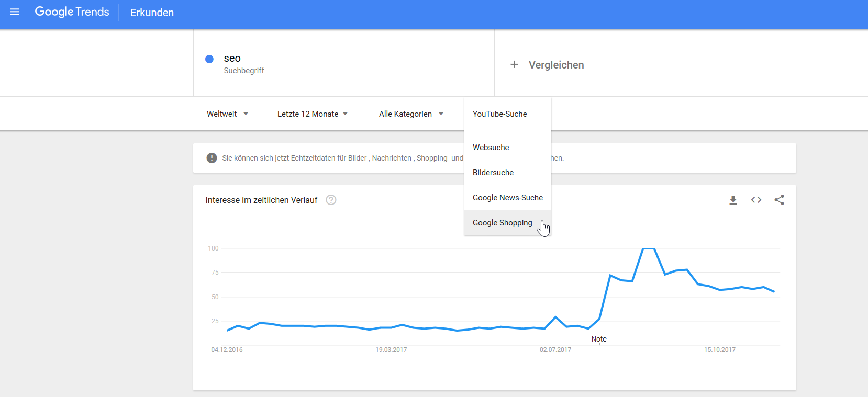Select Google Shopping from the search type menu

[x=502, y=222]
